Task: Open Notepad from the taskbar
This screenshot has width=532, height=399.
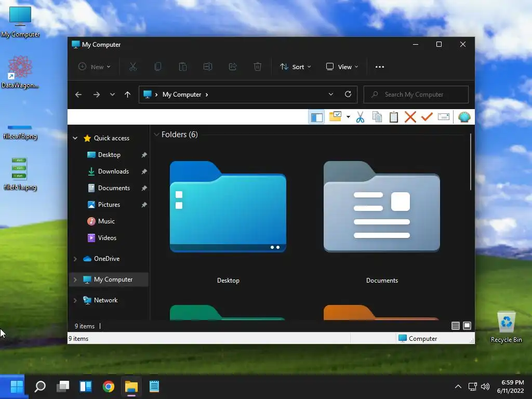Action: tap(154, 386)
